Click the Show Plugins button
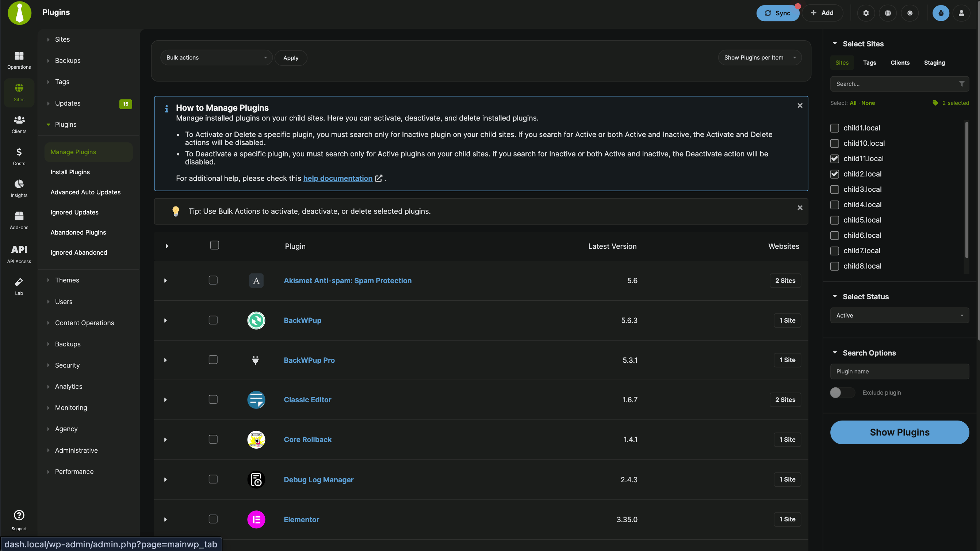Image resolution: width=980 pixels, height=551 pixels. click(899, 432)
